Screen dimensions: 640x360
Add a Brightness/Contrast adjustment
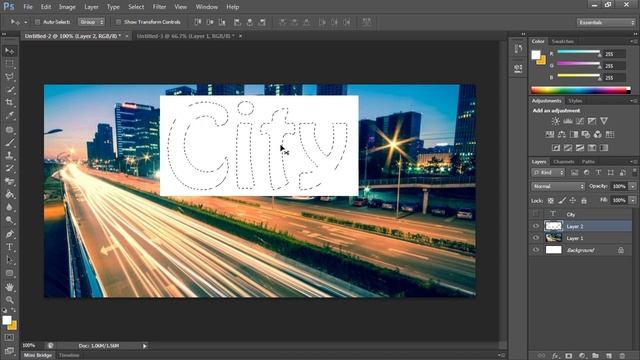pos(555,121)
